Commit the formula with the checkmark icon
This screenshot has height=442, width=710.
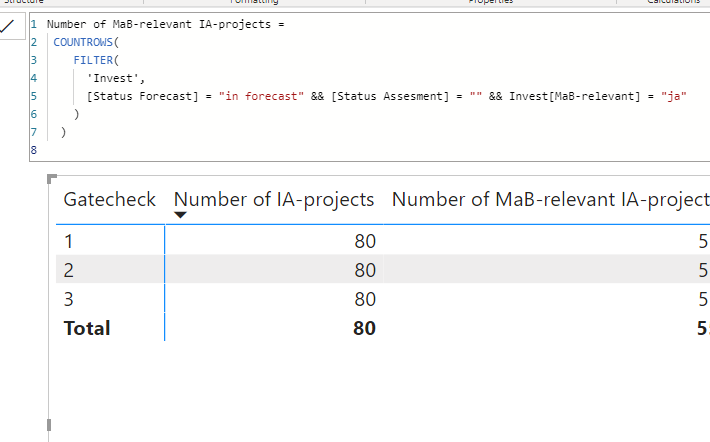pos(8,26)
